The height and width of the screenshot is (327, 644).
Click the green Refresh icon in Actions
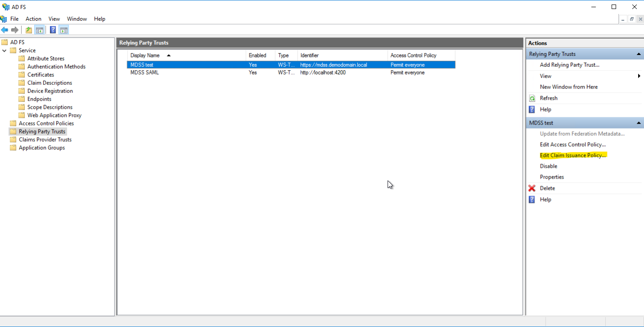click(532, 98)
